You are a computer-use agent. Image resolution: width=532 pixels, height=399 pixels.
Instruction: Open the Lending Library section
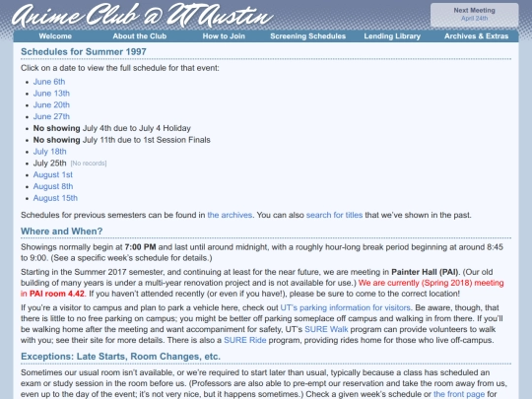pyautogui.click(x=392, y=36)
